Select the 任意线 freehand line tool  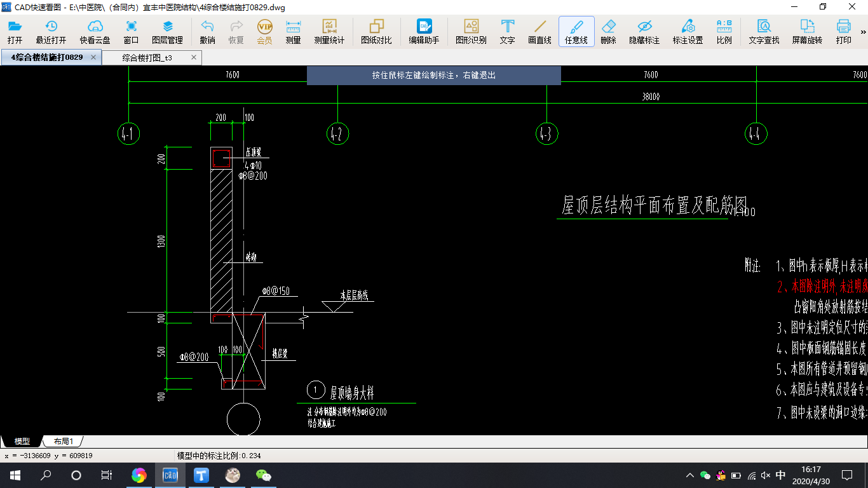pyautogui.click(x=576, y=32)
